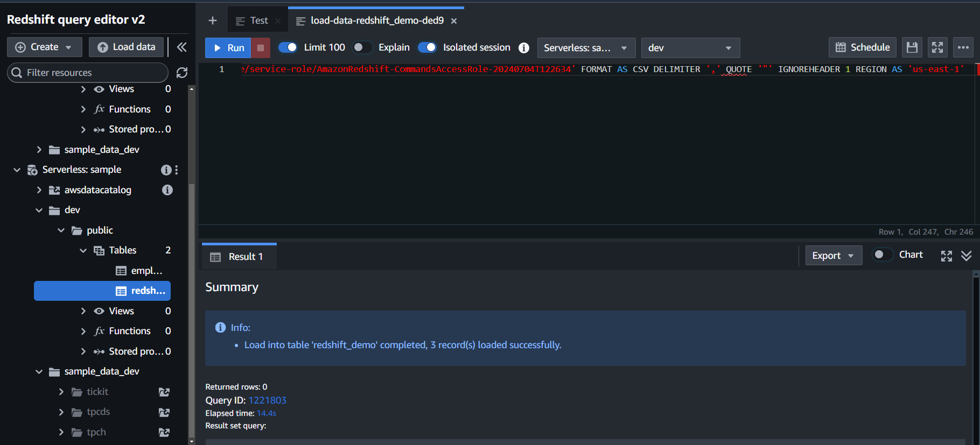Click the SQL editor line 1 text
Image resolution: width=980 pixels, height=445 pixels.
click(x=602, y=69)
